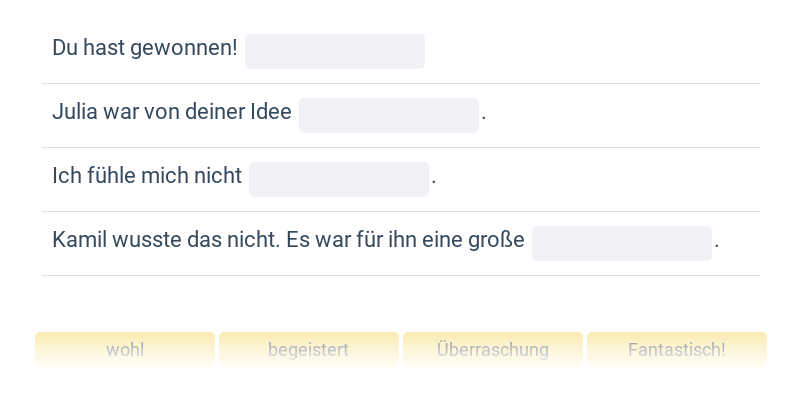
Task: Click blank after 'eine große'
Action: (x=622, y=243)
